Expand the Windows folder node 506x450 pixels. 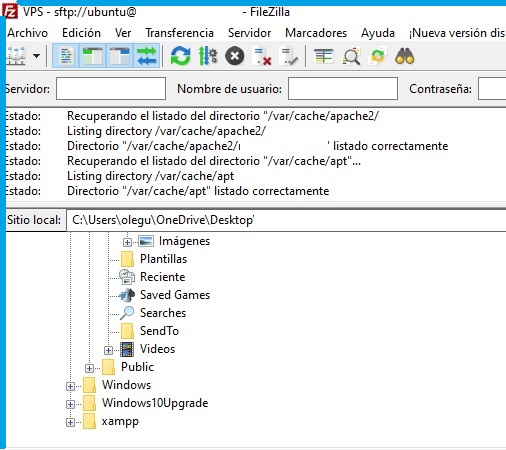70,386
